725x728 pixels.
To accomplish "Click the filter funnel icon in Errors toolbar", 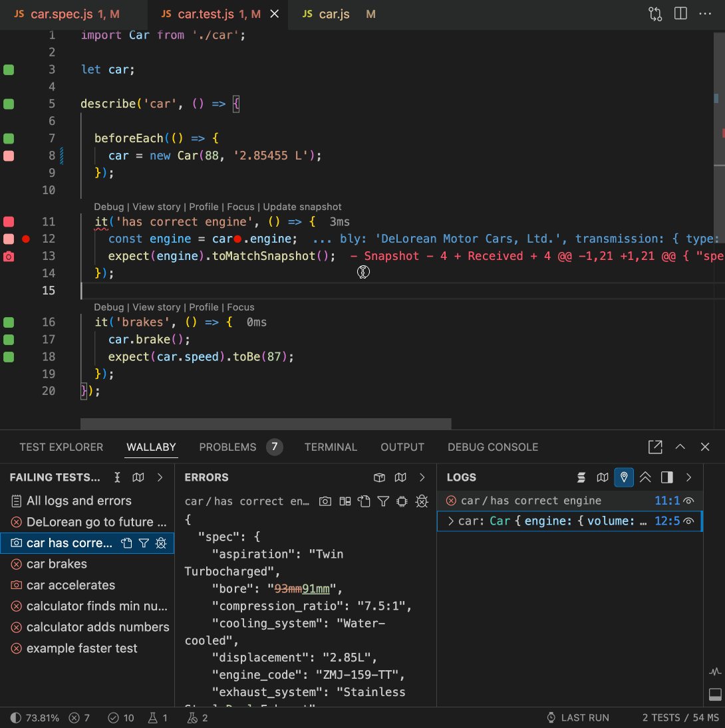I will pyautogui.click(x=383, y=501).
